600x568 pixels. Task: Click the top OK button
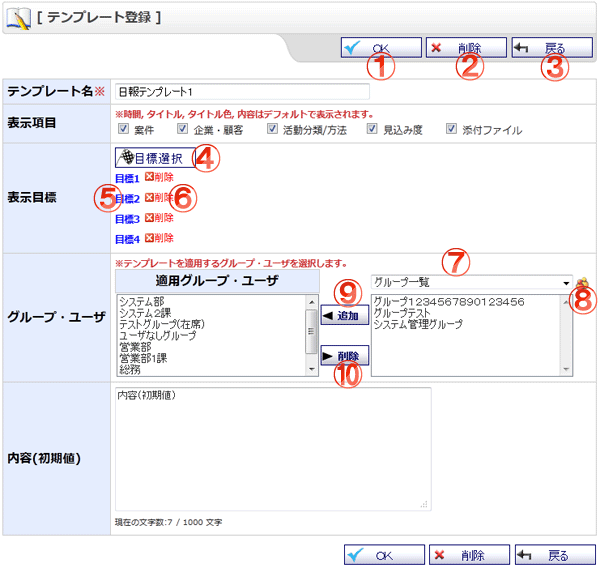(381, 48)
